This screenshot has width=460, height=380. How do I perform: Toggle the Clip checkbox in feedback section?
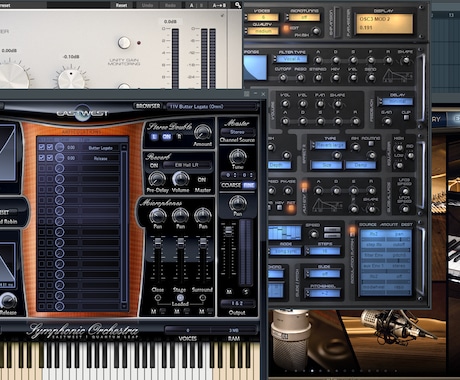pyautogui.click(x=406, y=118)
